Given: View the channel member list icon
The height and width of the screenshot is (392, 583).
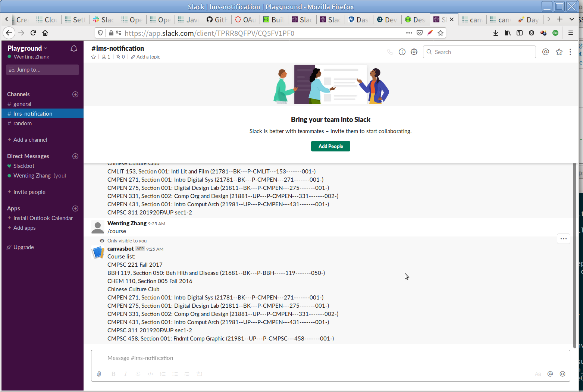Looking at the screenshot, I should [x=106, y=57].
